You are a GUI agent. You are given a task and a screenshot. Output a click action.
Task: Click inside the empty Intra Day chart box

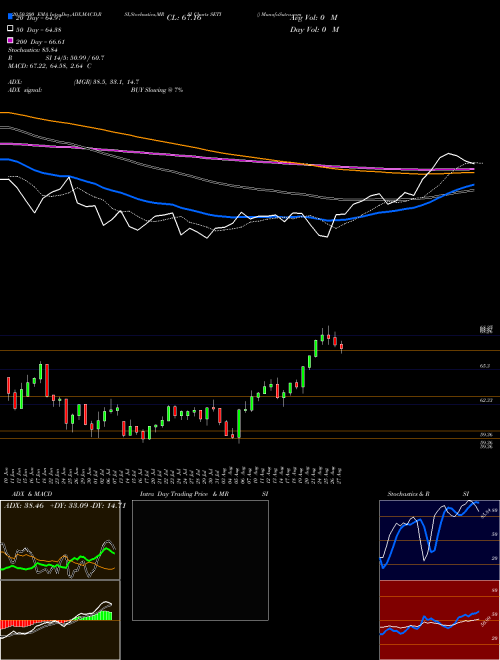point(200,560)
